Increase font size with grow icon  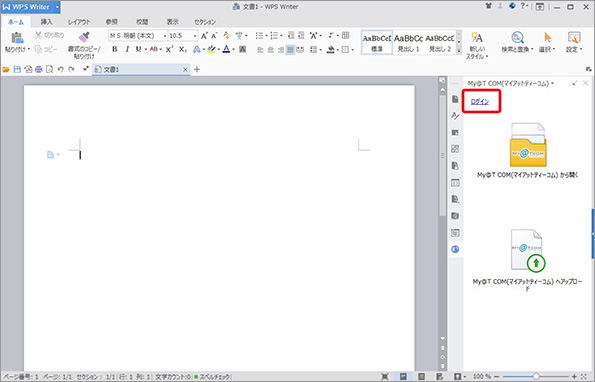point(204,36)
